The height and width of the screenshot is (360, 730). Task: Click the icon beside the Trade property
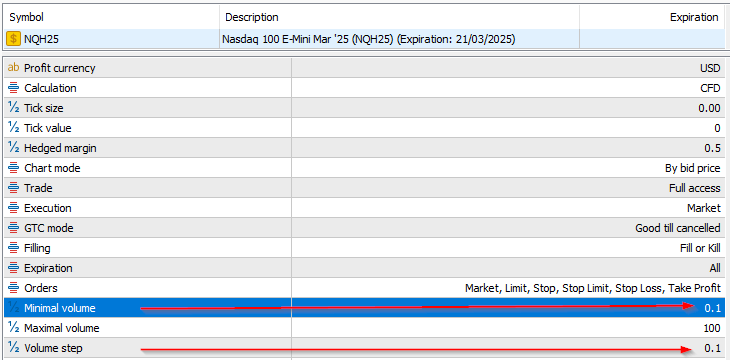point(14,188)
